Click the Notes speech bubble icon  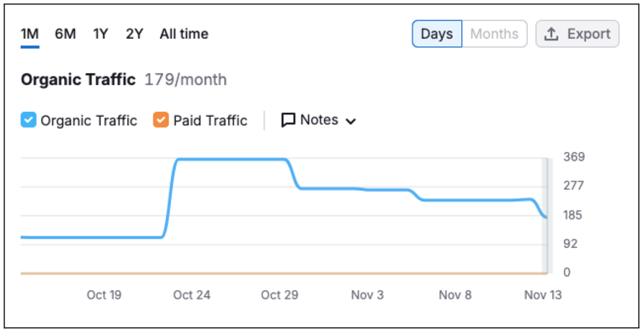(288, 120)
